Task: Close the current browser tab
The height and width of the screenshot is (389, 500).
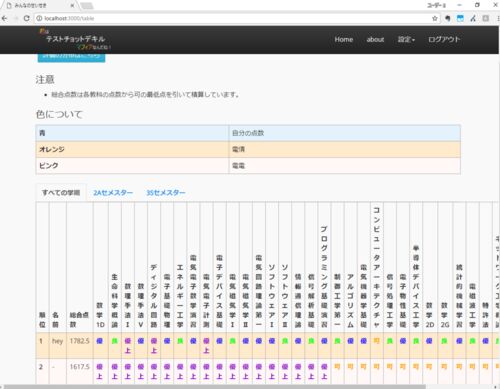Action: pos(72,5)
